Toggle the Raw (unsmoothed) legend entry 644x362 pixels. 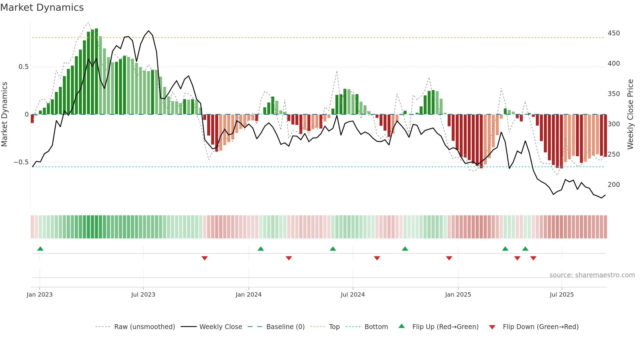(135, 327)
